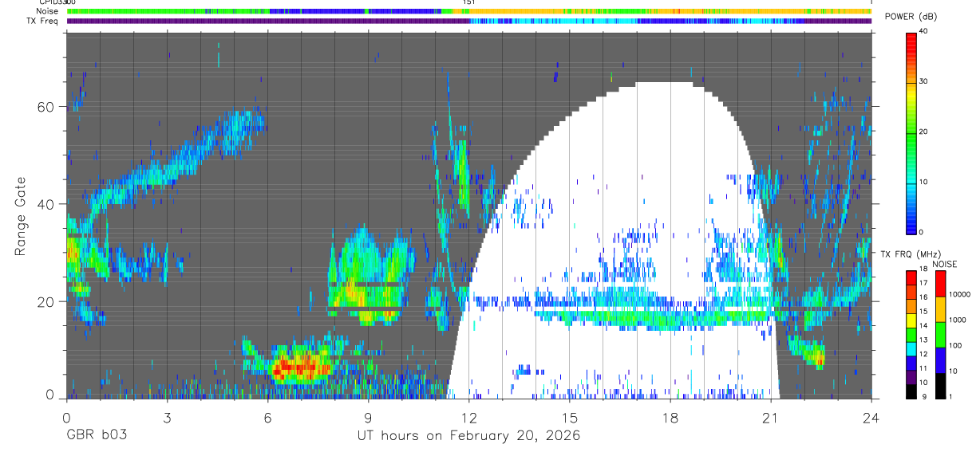The height and width of the screenshot is (452, 980).
Task: Click the TX FRQ (MHz) color bar
Action: pos(911,335)
